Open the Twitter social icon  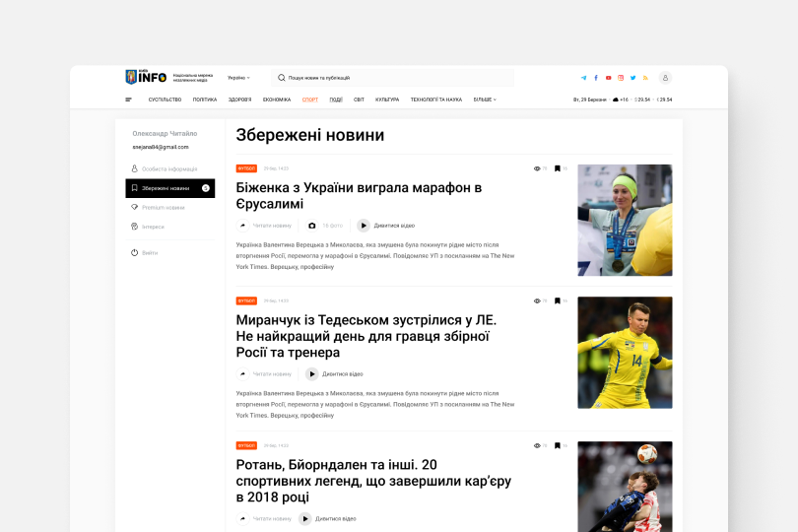tap(632, 78)
